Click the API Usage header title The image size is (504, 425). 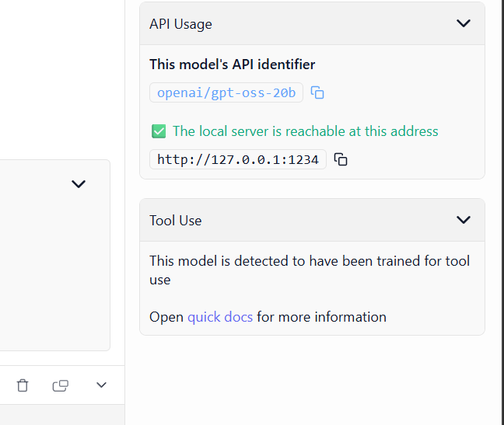[x=180, y=24]
